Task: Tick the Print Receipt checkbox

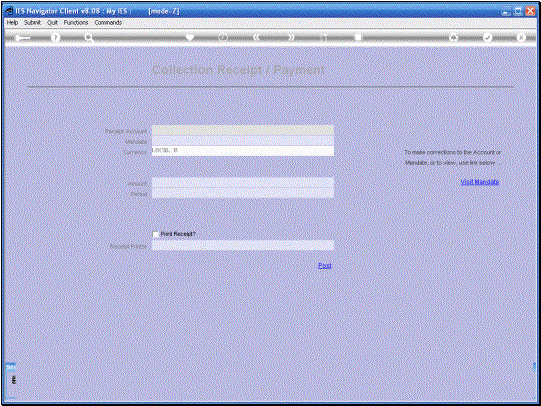Action: [x=156, y=234]
